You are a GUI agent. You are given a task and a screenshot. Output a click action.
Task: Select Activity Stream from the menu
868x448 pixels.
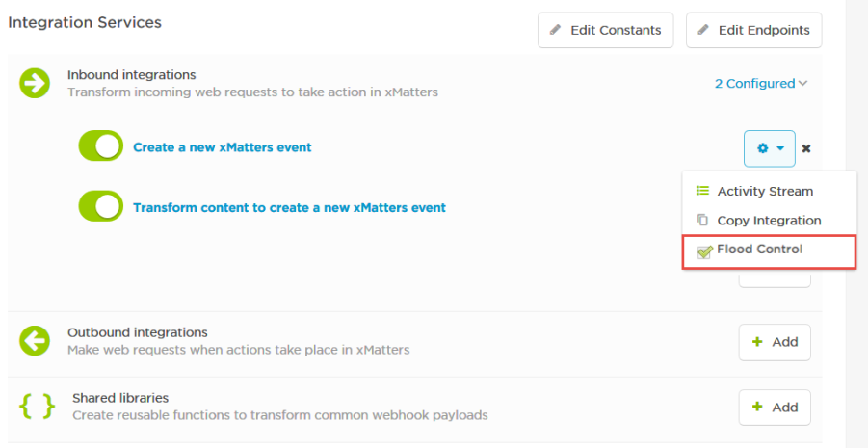coord(765,191)
